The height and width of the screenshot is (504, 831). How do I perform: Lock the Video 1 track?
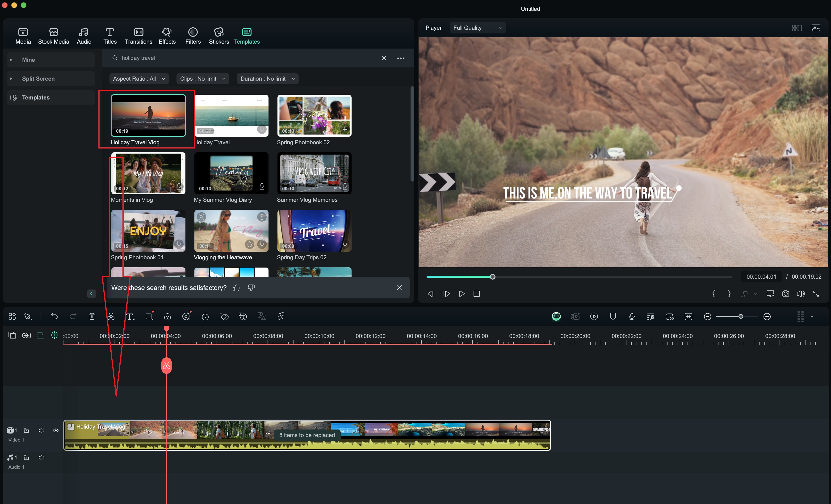tap(26, 430)
